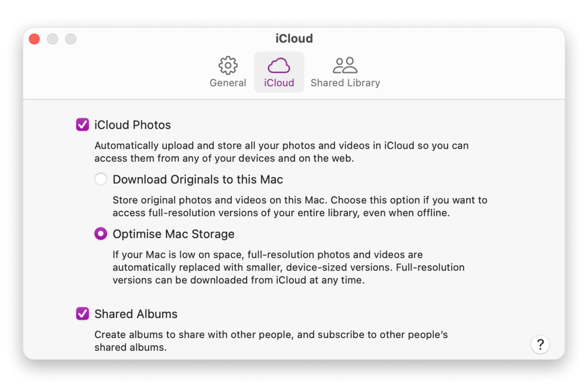
Task: Click the iCloud window title text
Action: click(294, 38)
